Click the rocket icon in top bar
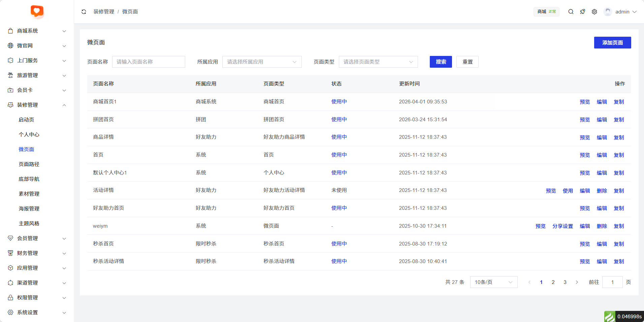Image resolution: width=644 pixels, height=322 pixels. point(583,12)
